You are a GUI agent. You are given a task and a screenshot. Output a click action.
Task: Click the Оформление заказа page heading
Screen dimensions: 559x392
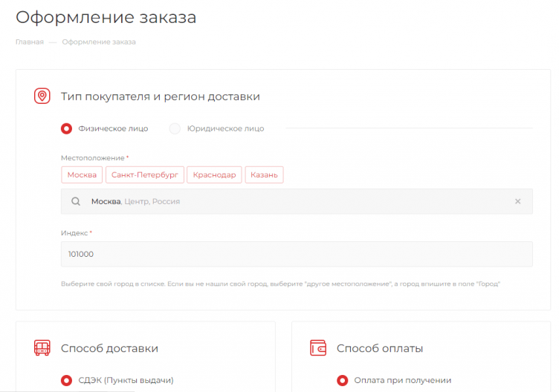[x=106, y=17]
